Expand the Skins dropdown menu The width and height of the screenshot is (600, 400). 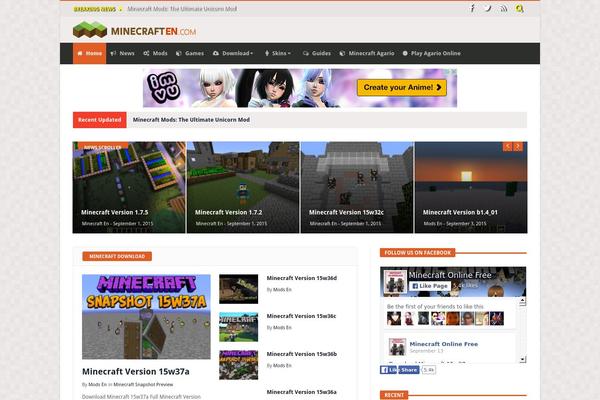[277, 53]
